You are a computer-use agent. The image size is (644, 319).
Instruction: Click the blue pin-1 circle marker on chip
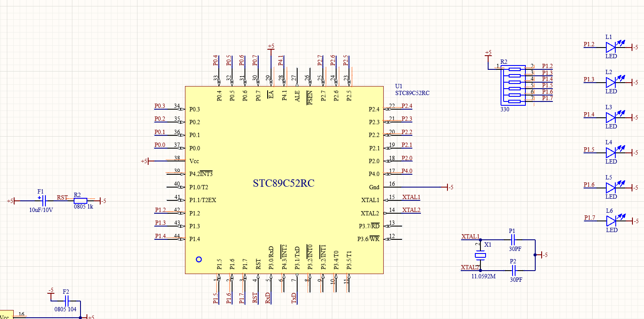[198, 259]
